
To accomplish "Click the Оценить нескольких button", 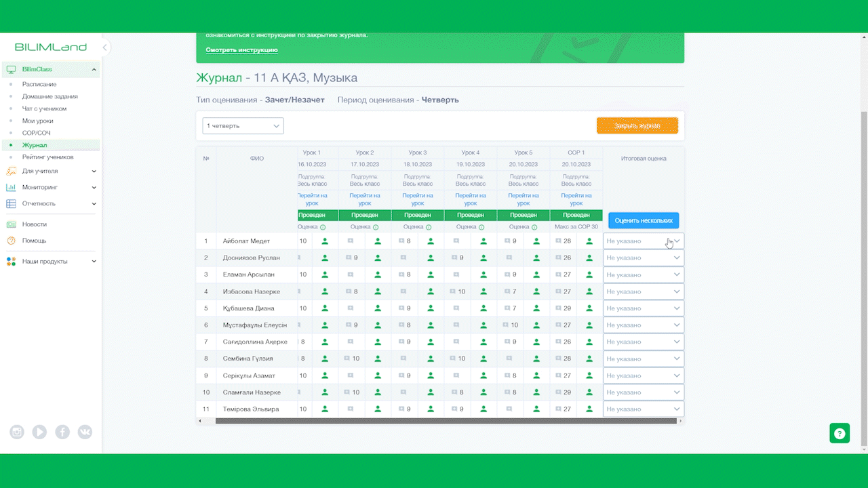I will pos(644,220).
